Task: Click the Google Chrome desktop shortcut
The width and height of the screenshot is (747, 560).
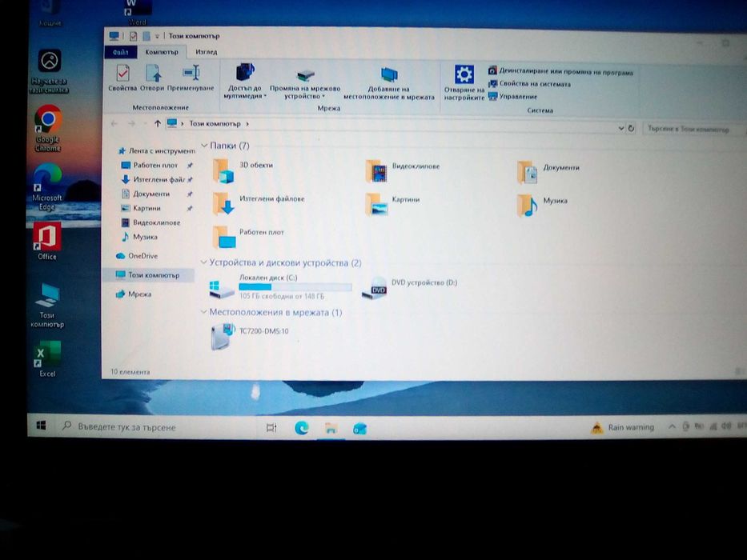Action: pos(48,129)
